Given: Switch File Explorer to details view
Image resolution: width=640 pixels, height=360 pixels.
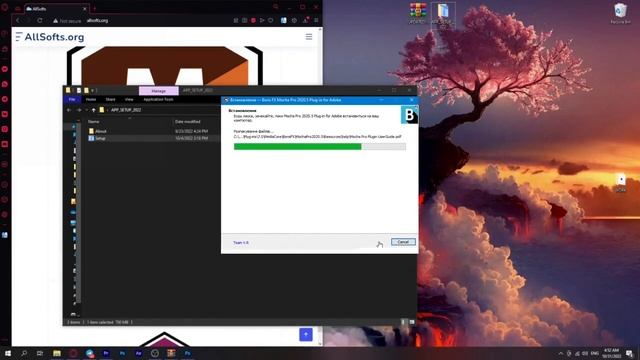Looking at the screenshot, I should pyautogui.click(x=403, y=322).
